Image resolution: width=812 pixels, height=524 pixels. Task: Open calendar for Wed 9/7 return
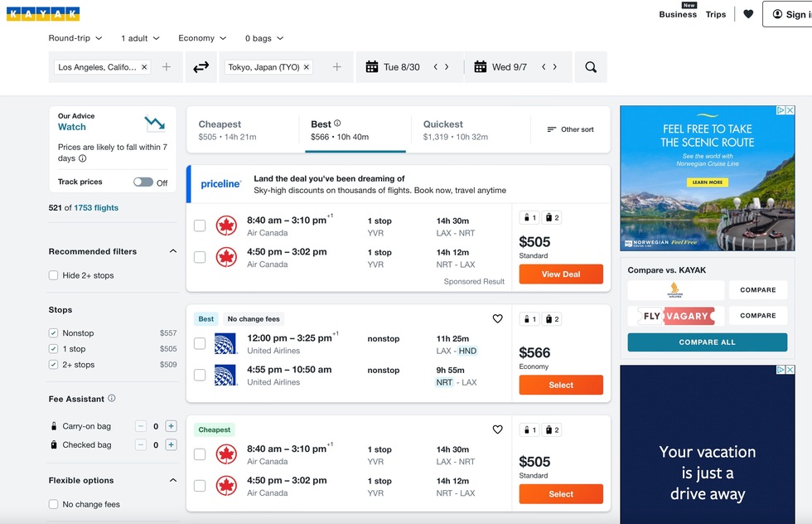[500, 67]
